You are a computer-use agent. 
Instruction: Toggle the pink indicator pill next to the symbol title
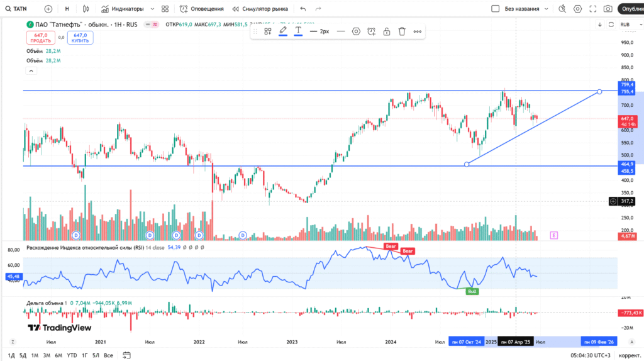[x=155, y=25]
